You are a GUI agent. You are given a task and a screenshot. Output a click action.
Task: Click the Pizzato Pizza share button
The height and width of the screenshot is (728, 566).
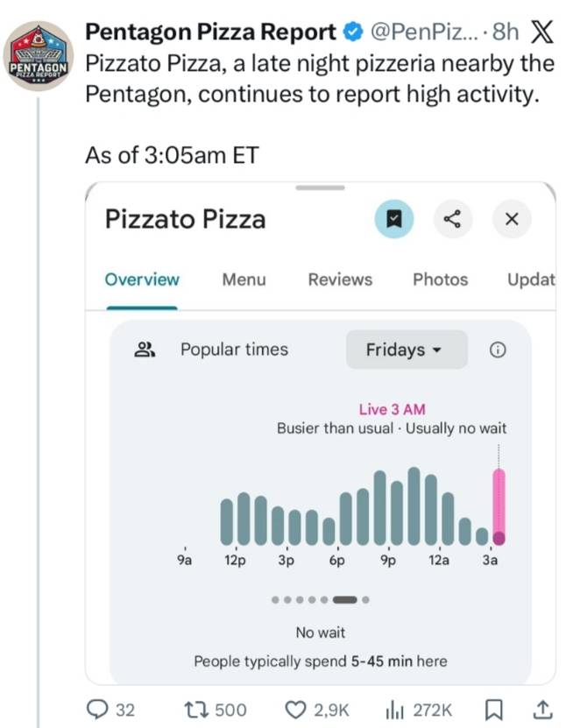[452, 219]
